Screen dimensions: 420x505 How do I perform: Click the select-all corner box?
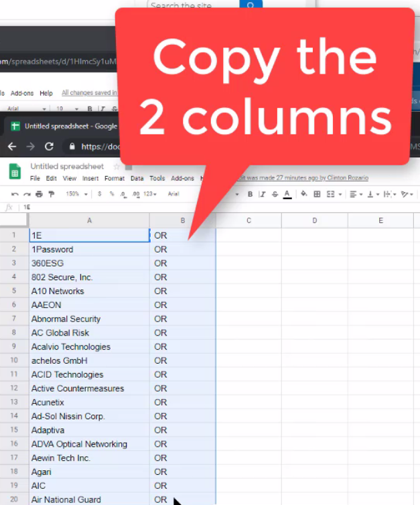(x=13, y=220)
